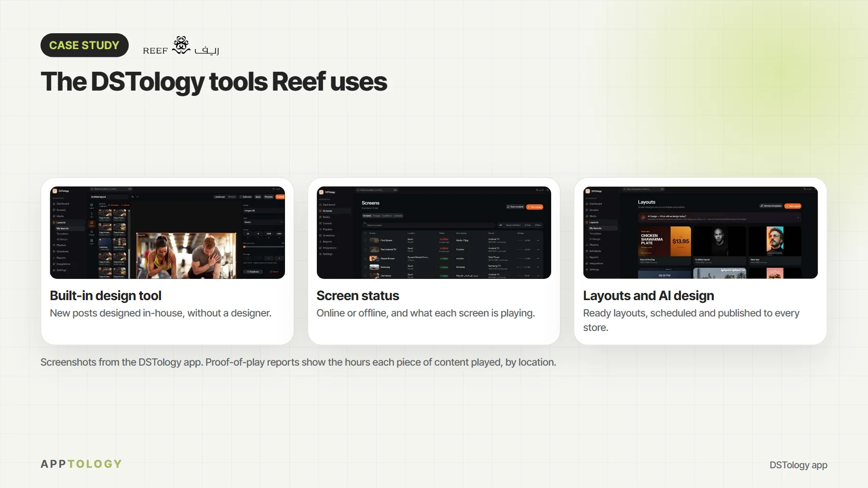Click the orange Pair screen button
This screenshot has height=488, width=868.
point(535,207)
